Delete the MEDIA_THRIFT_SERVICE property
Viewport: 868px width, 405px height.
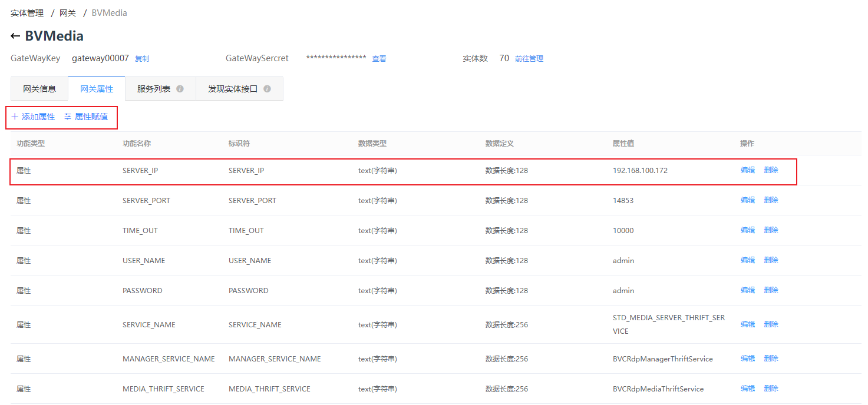point(771,389)
